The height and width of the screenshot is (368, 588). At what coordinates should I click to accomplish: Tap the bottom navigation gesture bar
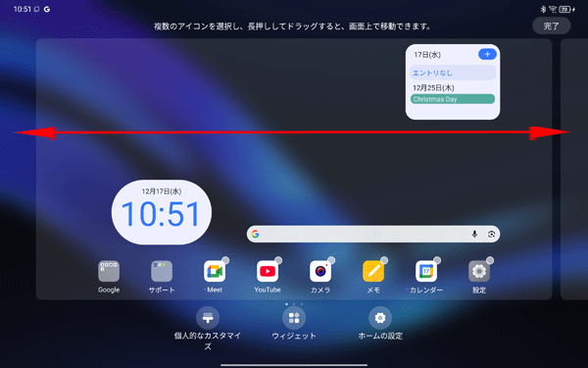(294, 365)
